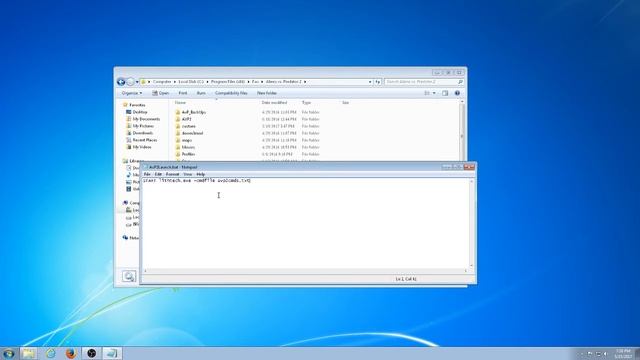Select the doom/blood folder
This screenshot has width=640, height=360.
(192, 133)
